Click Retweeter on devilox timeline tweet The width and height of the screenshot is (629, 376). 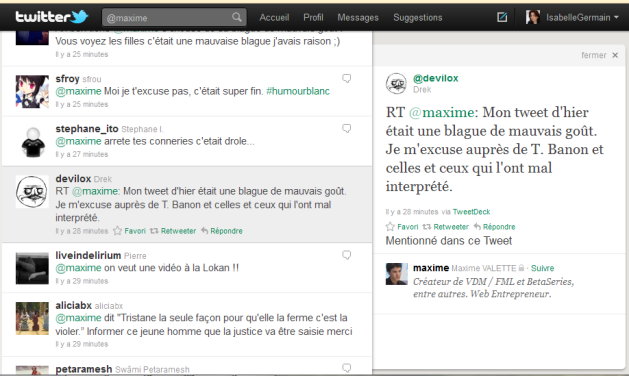179,231
